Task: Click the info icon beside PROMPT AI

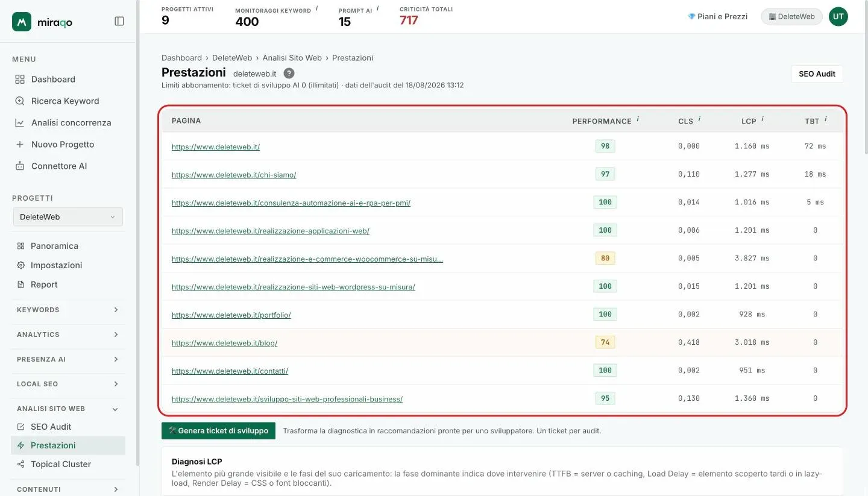Action: tap(377, 9)
